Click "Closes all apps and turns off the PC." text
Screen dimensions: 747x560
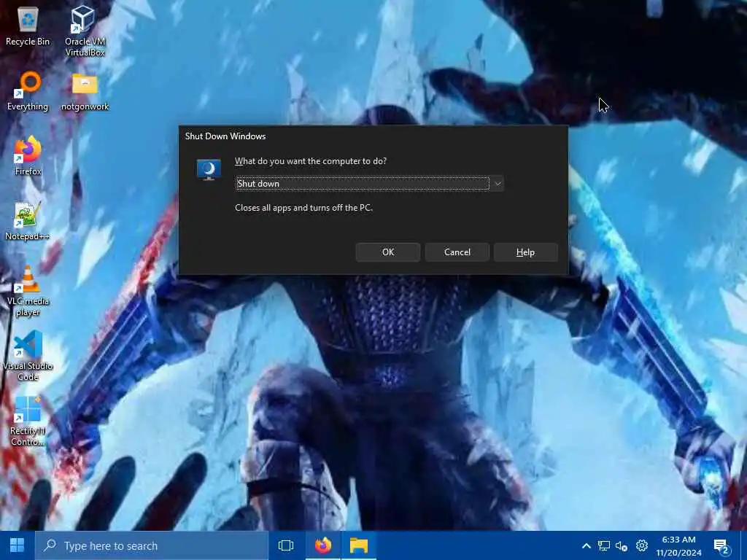click(303, 208)
